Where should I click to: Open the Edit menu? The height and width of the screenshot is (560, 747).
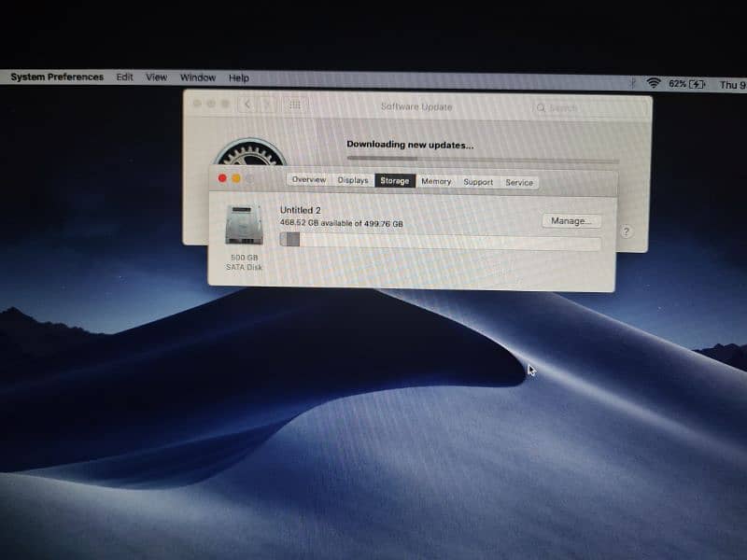[x=124, y=77]
